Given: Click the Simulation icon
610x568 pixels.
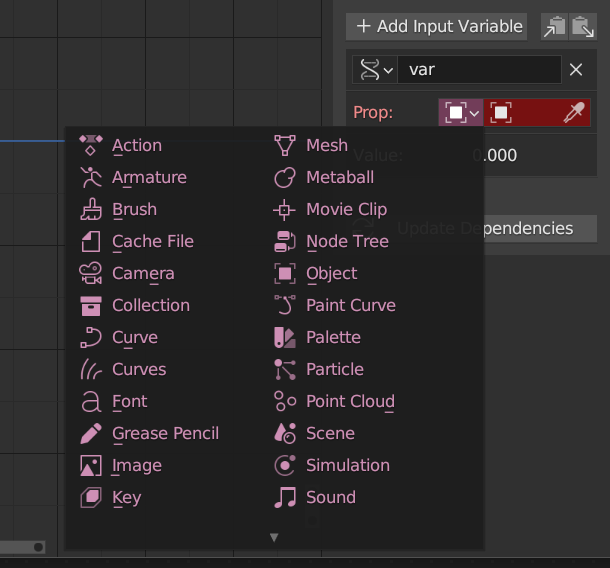Looking at the screenshot, I should tap(285, 465).
